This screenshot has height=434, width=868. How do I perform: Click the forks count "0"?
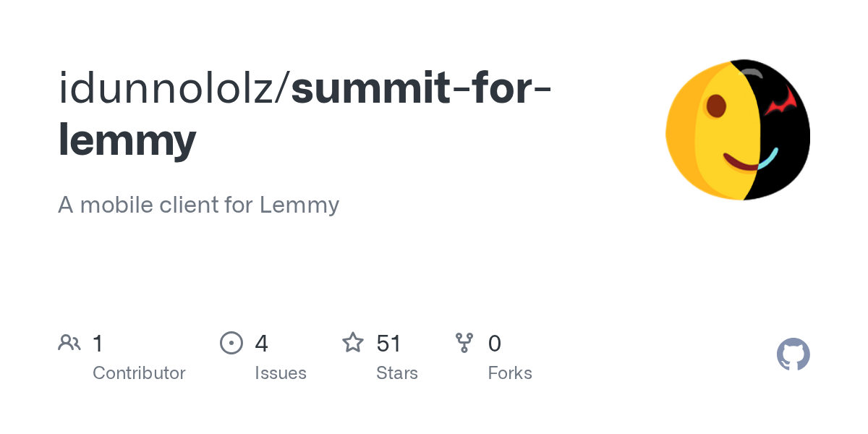[495, 343]
